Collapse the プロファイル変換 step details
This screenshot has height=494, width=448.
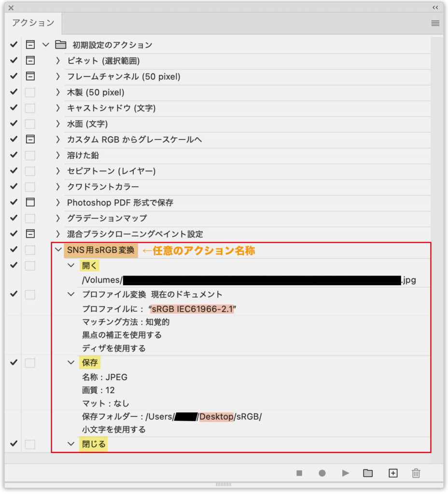(71, 294)
